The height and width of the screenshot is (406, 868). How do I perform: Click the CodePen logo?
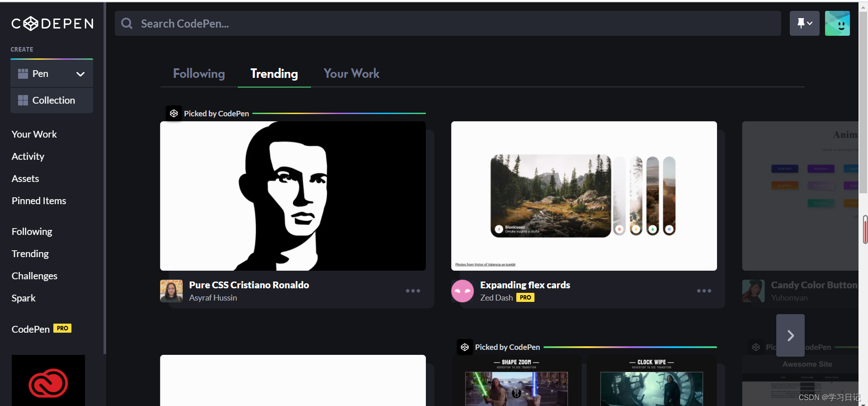click(x=52, y=24)
